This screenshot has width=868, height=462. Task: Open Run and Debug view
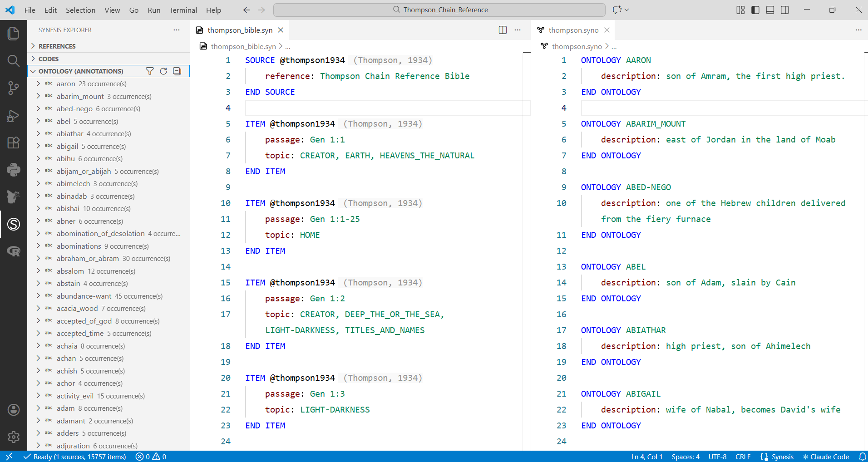(x=14, y=116)
